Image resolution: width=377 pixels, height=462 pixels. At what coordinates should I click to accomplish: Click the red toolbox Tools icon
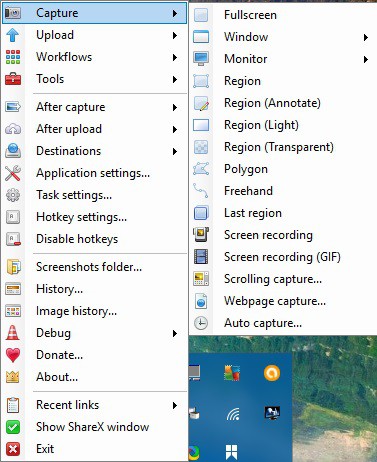click(x=13, y=79)
